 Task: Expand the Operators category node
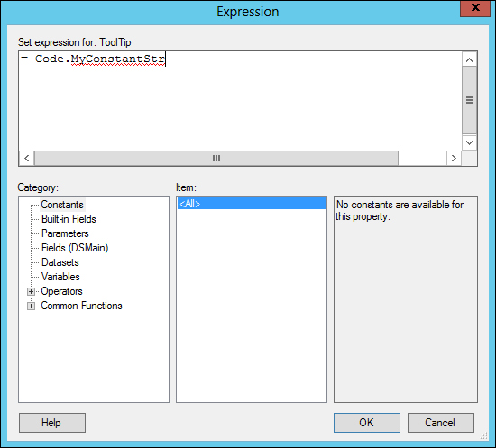click(x=31, y=291)
